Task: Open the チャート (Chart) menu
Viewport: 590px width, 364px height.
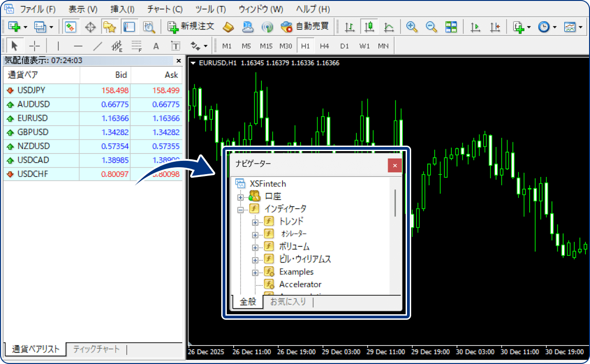Action: 165,9
